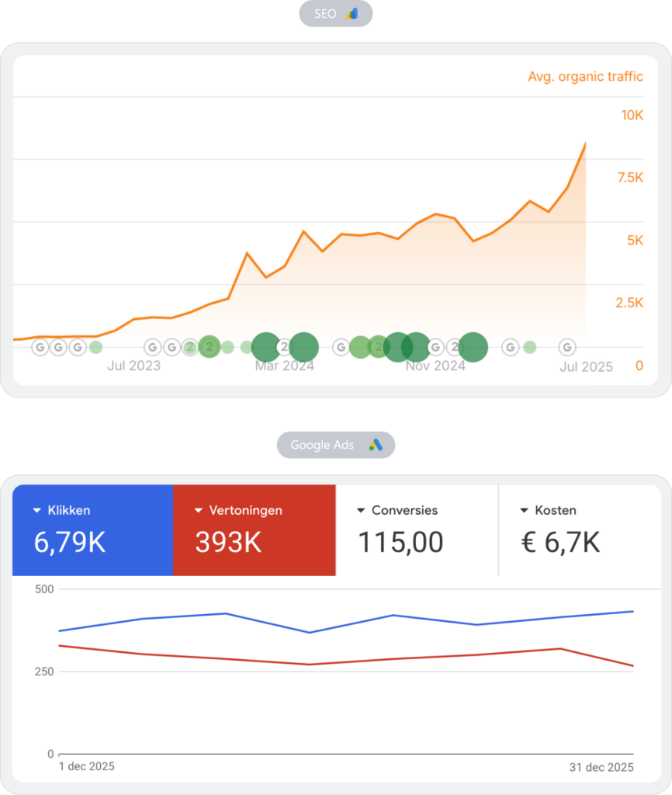The image size is (672, 795).
Task: Expand the Kosten metric dropdown arrow
Action: pyautogui.click(x=524, y=511)
